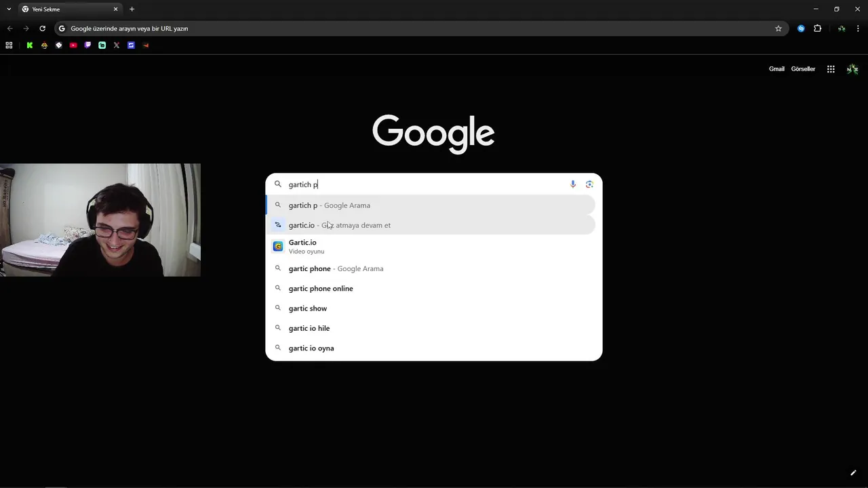Open the tab search dropdown arrow

(9, 9)
